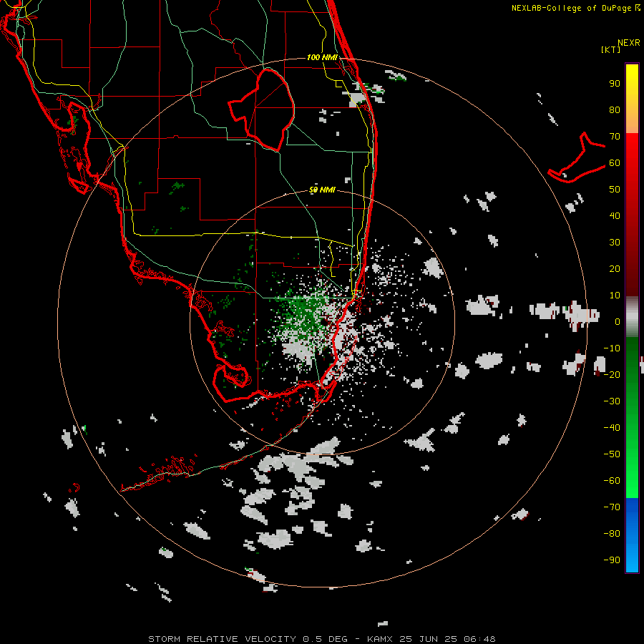Click the '90' value on velocity scale
The width and height of the screenshot is (644, 644).
click(x=615, y=84)
